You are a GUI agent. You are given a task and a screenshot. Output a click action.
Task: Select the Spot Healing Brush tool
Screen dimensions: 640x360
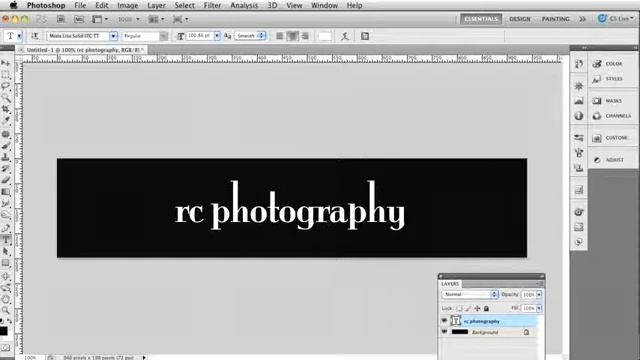pos(5,134)
